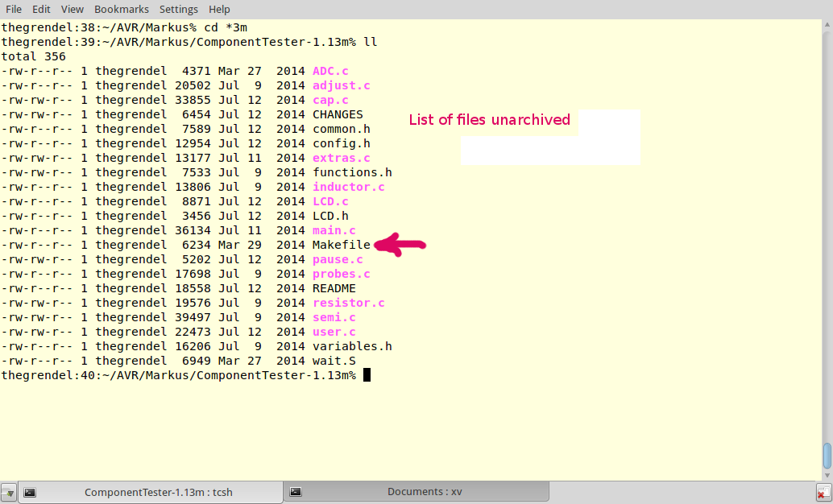
Task: Click the block cursor at the shell prompt
Action: point(368,374)
